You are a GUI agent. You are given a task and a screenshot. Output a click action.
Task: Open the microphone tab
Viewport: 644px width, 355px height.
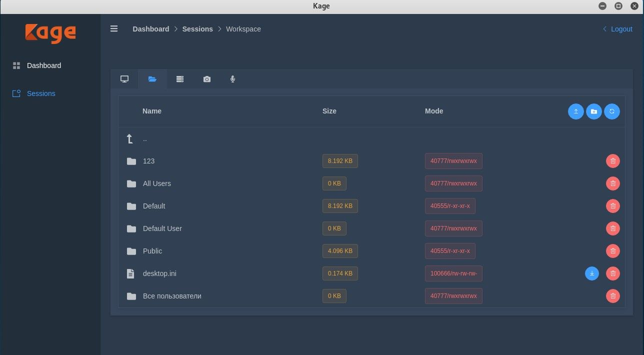[x=232, y=79]
